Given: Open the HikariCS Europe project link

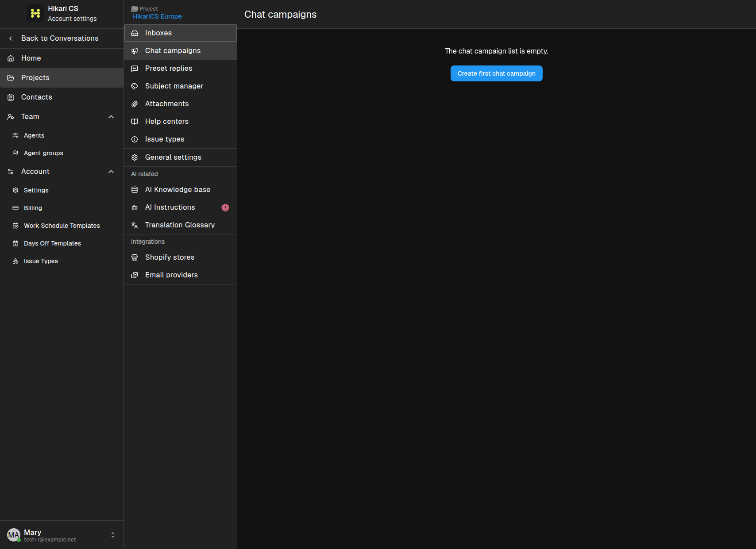Looking at the screenshot, I should pyautogui.click(x=157, y=16).
